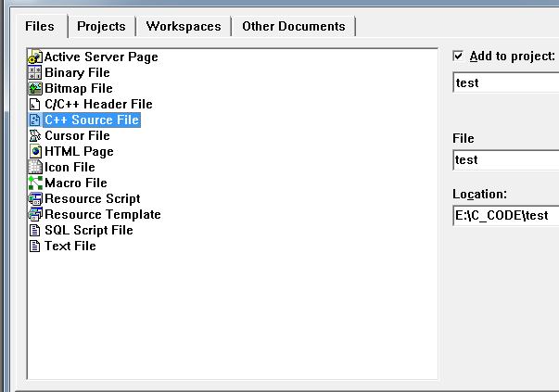Select the Files tab
The image size is (559, 392).
coord(40,26)
